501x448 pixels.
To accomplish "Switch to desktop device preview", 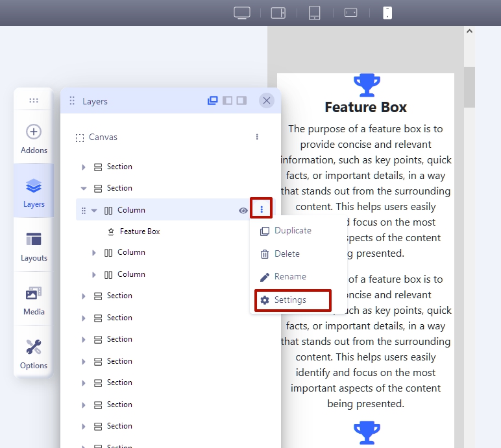I will tap(242, 13).
